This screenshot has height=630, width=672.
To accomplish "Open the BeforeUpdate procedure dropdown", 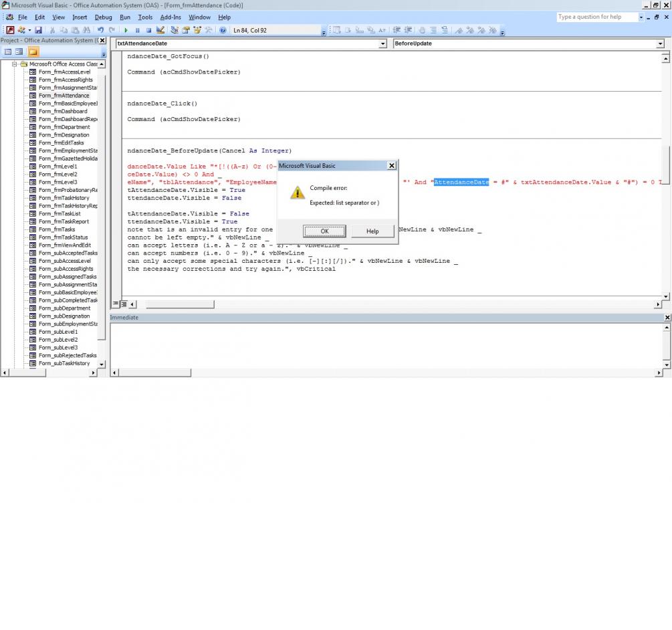I will click(660, 43).
